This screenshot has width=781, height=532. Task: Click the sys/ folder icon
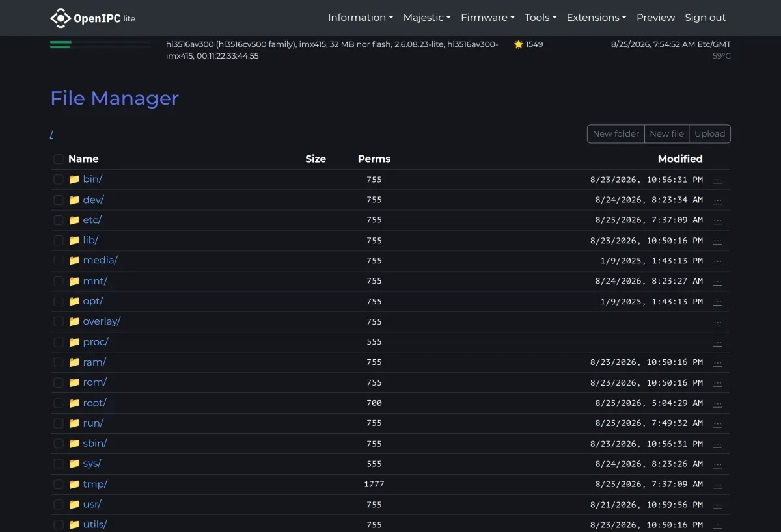(x=74, y=464)
